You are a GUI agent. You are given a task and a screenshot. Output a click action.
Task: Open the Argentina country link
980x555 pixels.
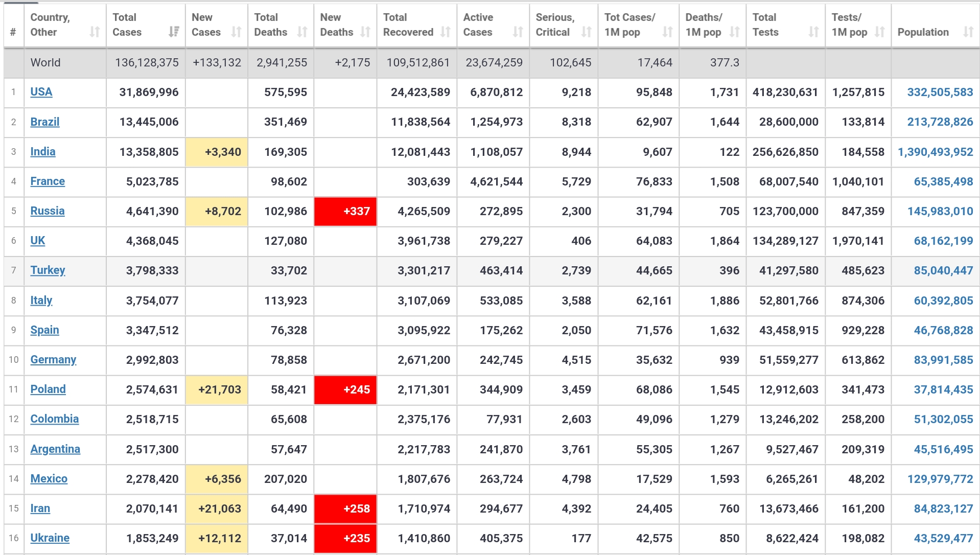coord(55,449)
